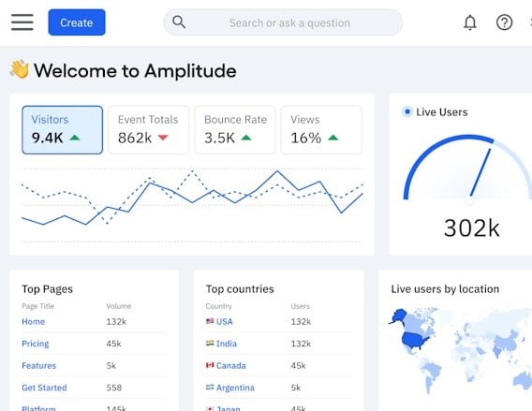532x411 pixels.
Task: Select the Visitors metric tab
Action: point(63,130)
